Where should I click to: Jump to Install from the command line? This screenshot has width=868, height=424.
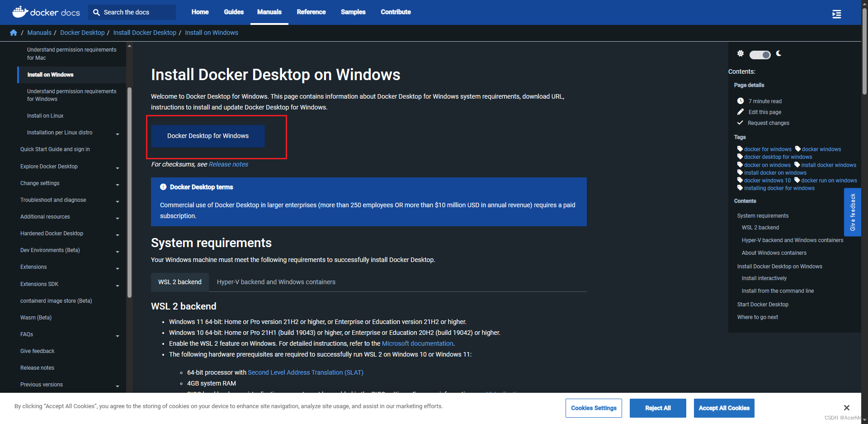pos(778,291)
